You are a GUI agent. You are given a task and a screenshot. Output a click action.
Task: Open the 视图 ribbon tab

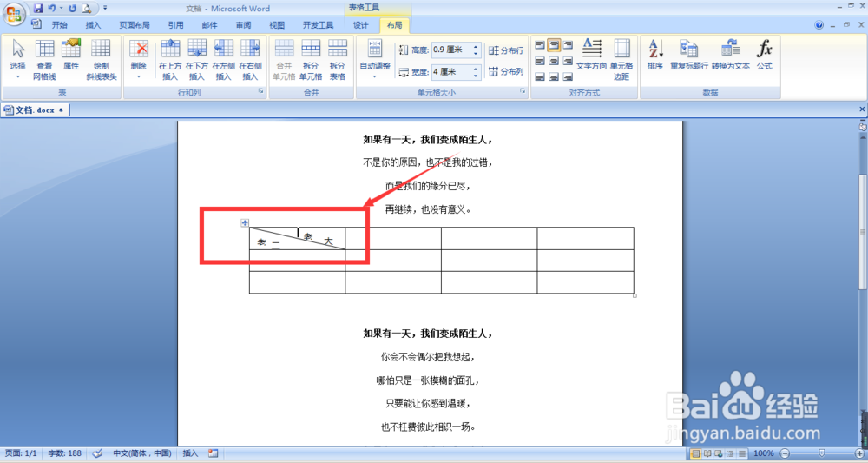tap(277, 25)
